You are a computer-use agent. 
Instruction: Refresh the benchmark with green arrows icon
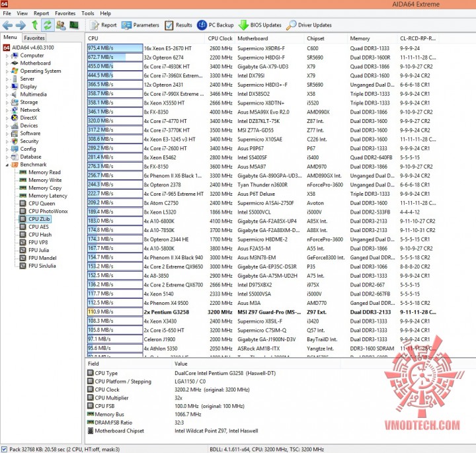point(48,25)
